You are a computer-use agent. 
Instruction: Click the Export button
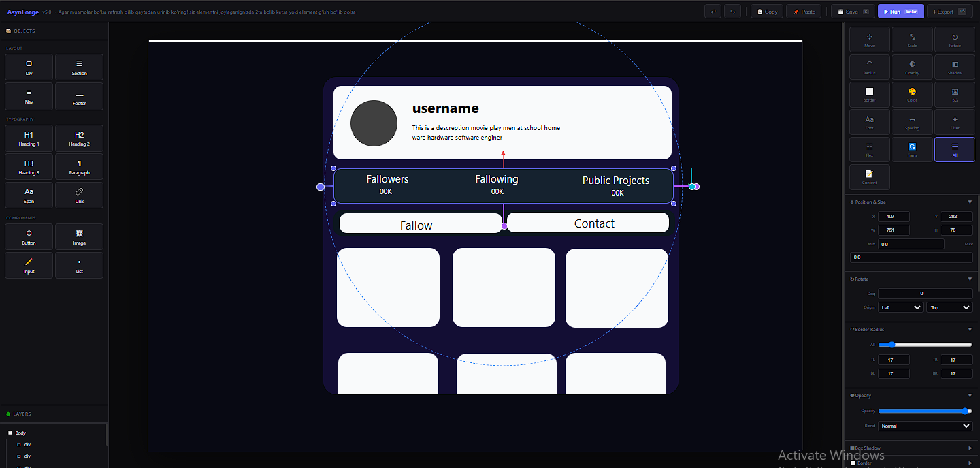coord(950,12)
